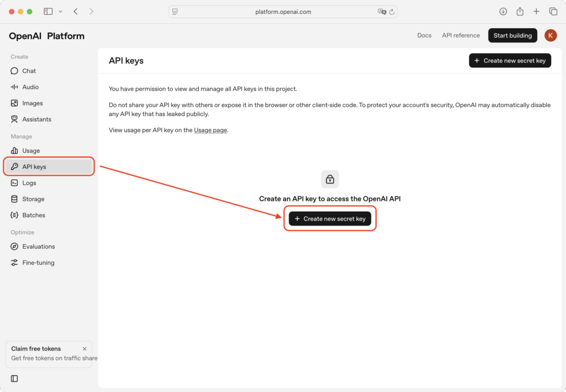Open the Audio section

pyautogui.click(x=30, y=87)
